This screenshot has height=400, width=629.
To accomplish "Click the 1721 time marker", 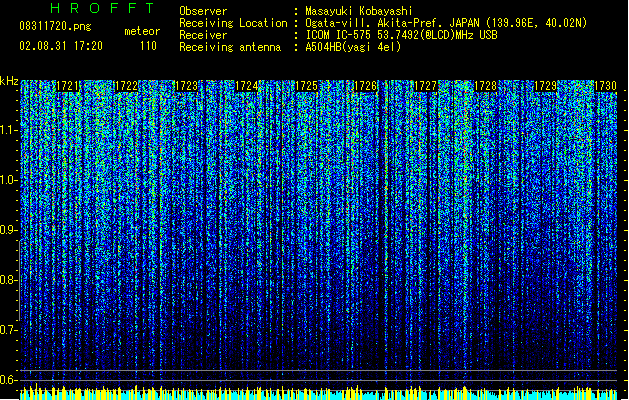I will [x=67, y=86].
